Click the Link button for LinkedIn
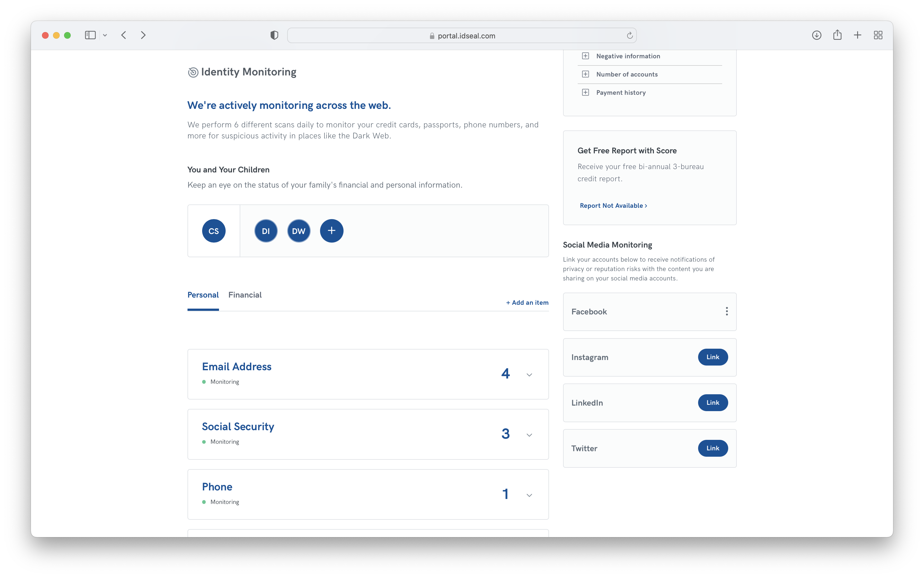The width and height of the screenshot is (924, 578). 712,402
